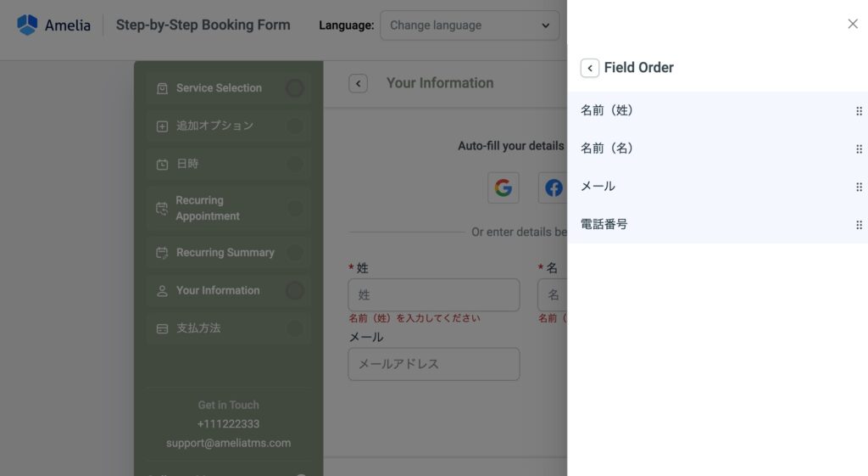The width and height of the screenshot is (868, 476).
Task: Click the メールアドレス email input field
Action: click(433, 364)
